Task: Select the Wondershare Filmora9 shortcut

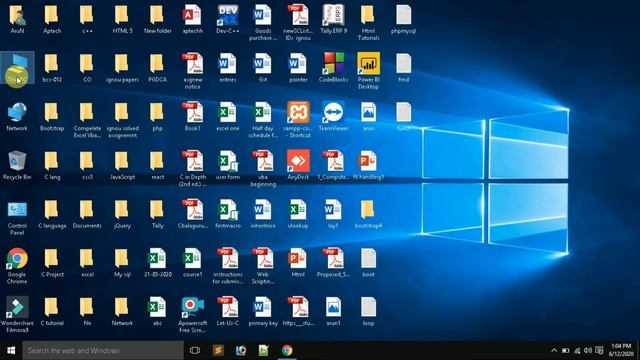Action: pos(17,314)
